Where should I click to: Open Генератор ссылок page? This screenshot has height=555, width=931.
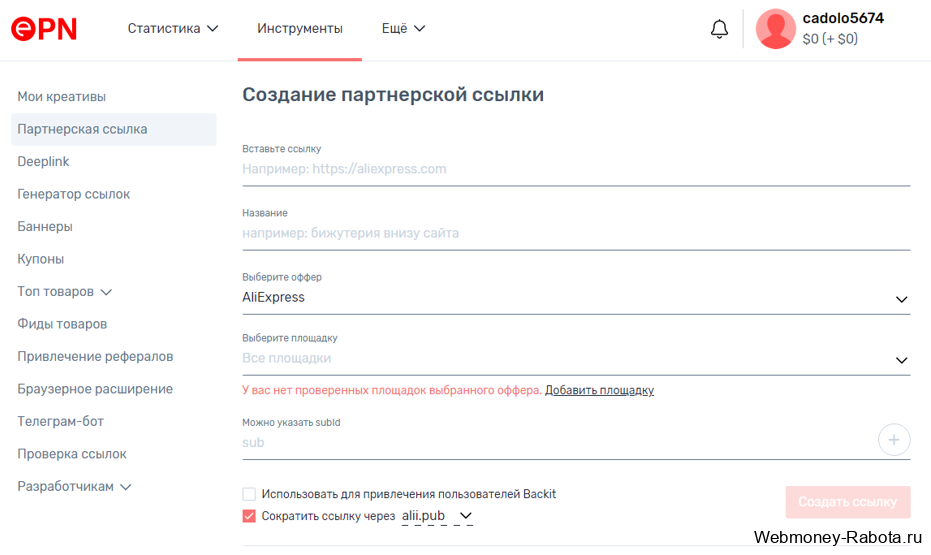tap(74, 194)
